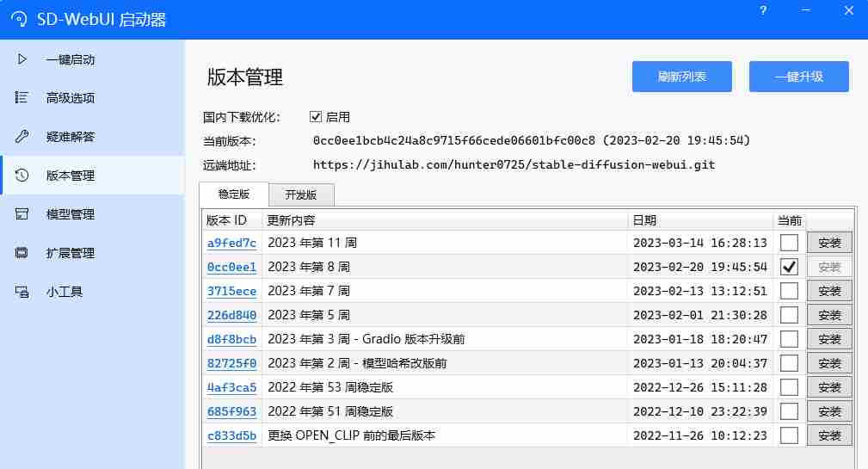Click the play icon beside 一键启动
This screenshot has height=469, width=868.
[x=22, y=59]
